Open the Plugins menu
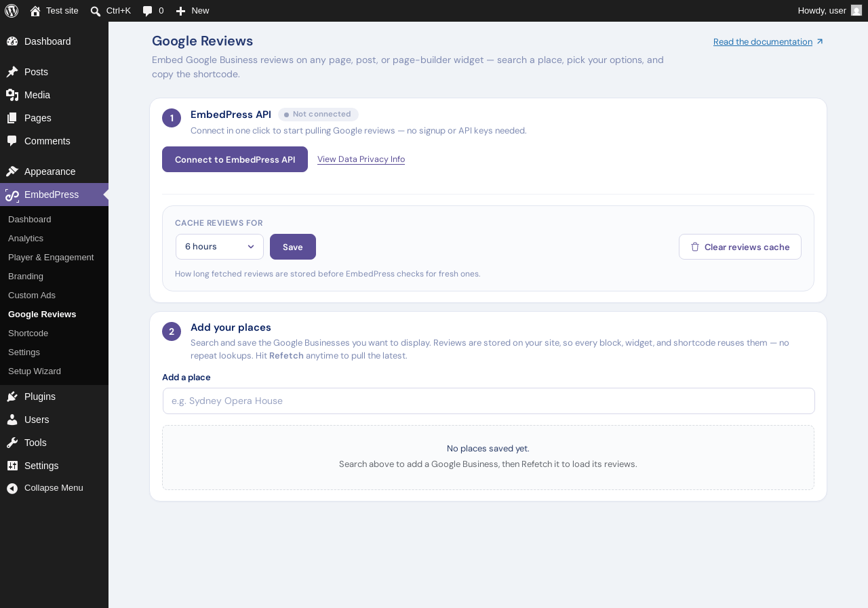The image size is (868, 608). click(x=54, y=397)
